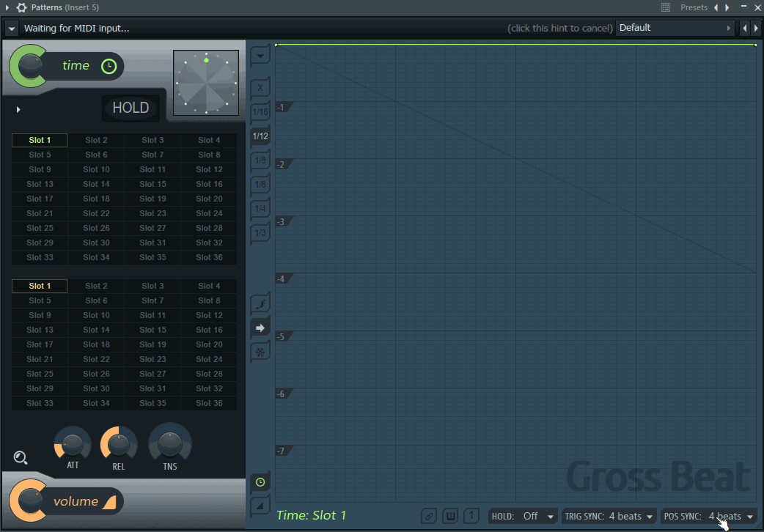Image resolution: width=764 pixels, height=532 pixels.
Task: Go to next preset in title bar
Action: coord(727,7)
